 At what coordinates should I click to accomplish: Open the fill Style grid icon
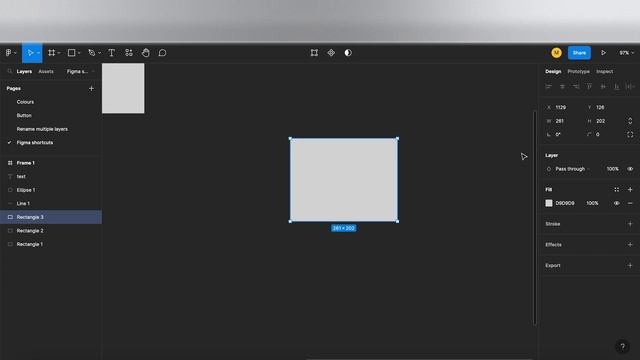(x=617, y=189)
